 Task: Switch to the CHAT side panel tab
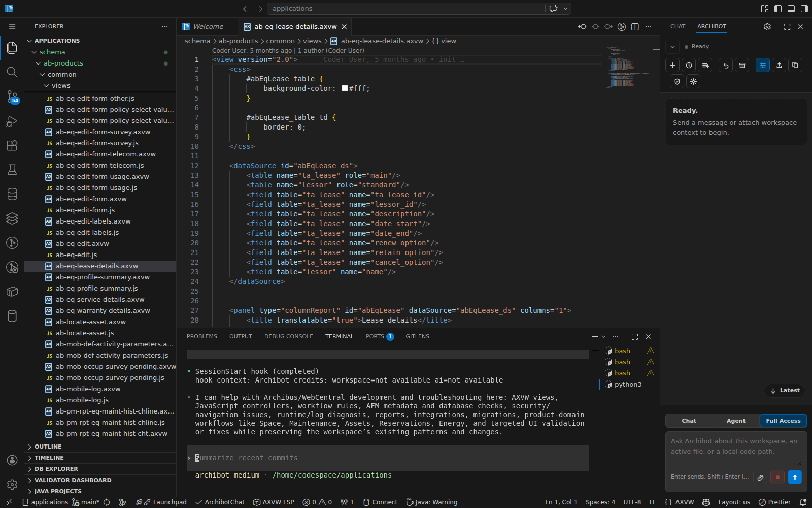(678, 27)
